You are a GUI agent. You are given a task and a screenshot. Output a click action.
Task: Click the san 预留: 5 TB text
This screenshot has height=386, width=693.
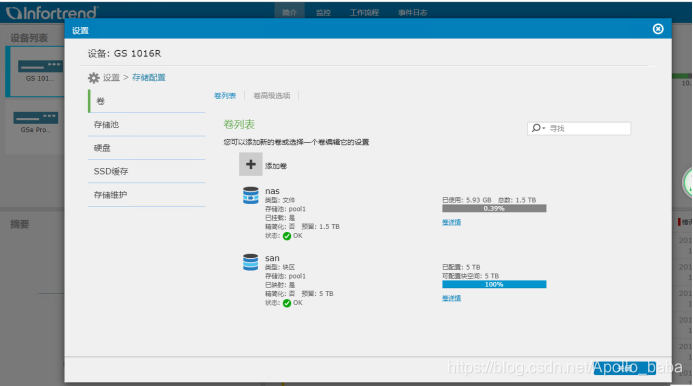[317, 294]
